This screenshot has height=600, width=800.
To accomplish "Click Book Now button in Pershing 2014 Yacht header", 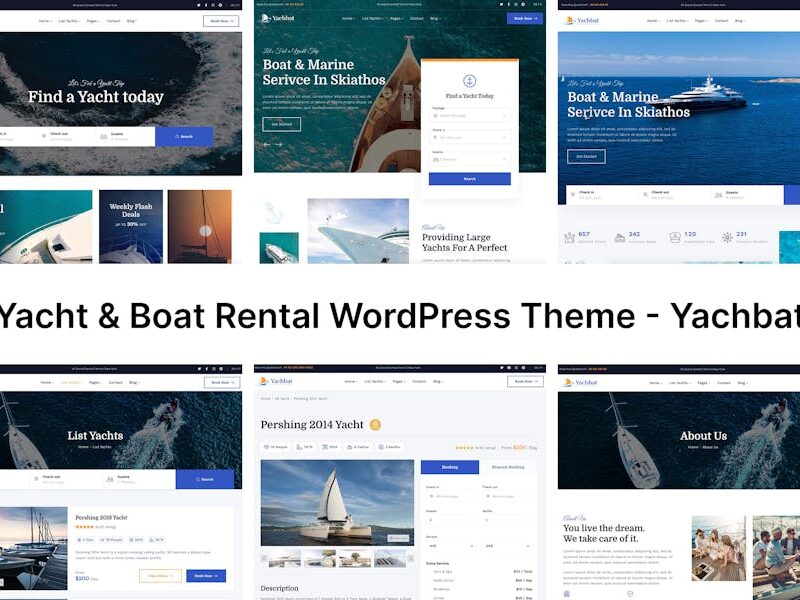I will pyautogui.click(x=525, y=381).
